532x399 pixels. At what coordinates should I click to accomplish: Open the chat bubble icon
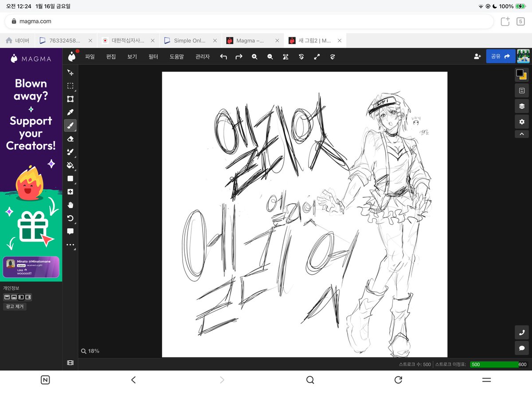coord(522,348)
